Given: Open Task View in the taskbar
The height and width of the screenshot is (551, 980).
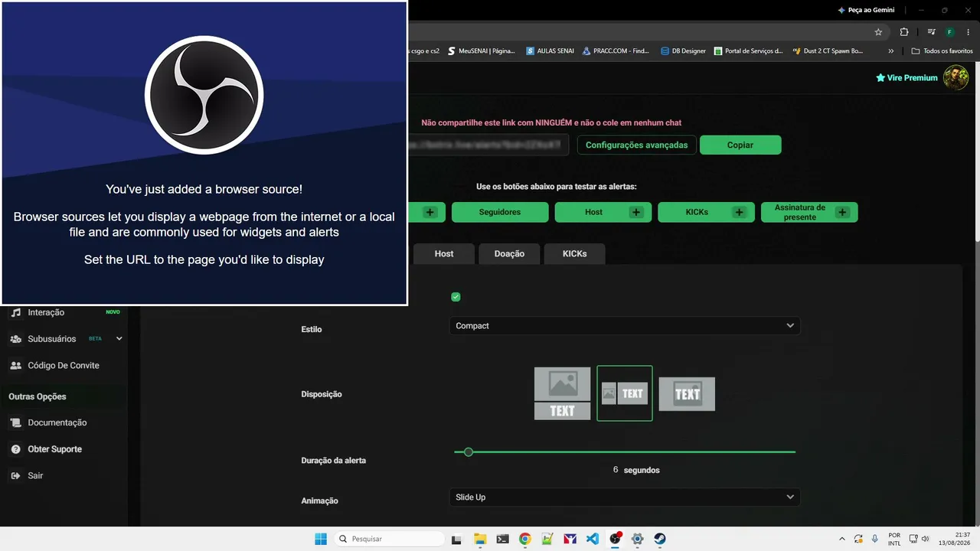Looking at the screenshot, I should point(457,539).
